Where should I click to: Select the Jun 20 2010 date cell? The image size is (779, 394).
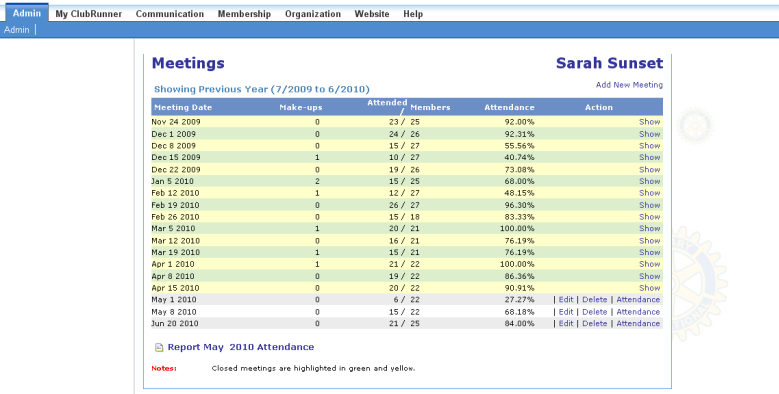tap(175, 323)
